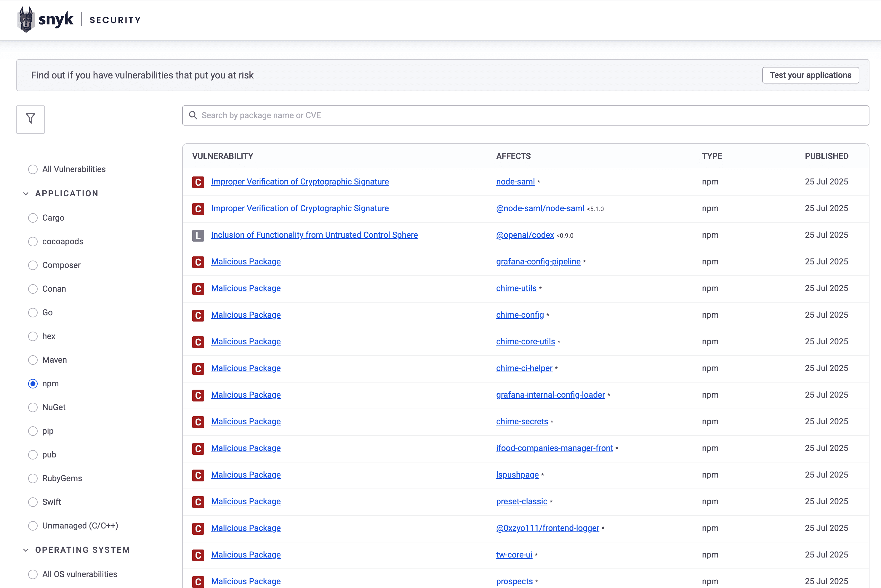The width and height of the screenshot is (881, 588).
Task: Select the Cargo ecosystem filter
Action: [x=33, y=218]
